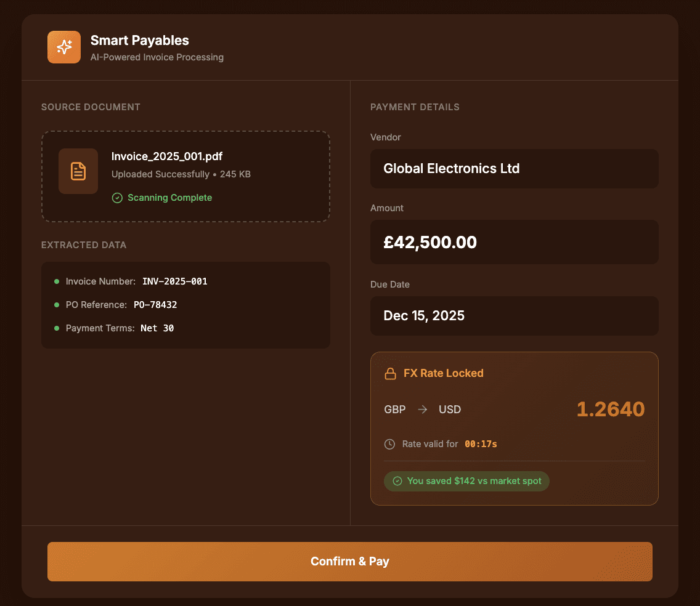700x606 pixels.
Task: Click the Payment Terms Net 30 value
Action: [x=157, y=328]
